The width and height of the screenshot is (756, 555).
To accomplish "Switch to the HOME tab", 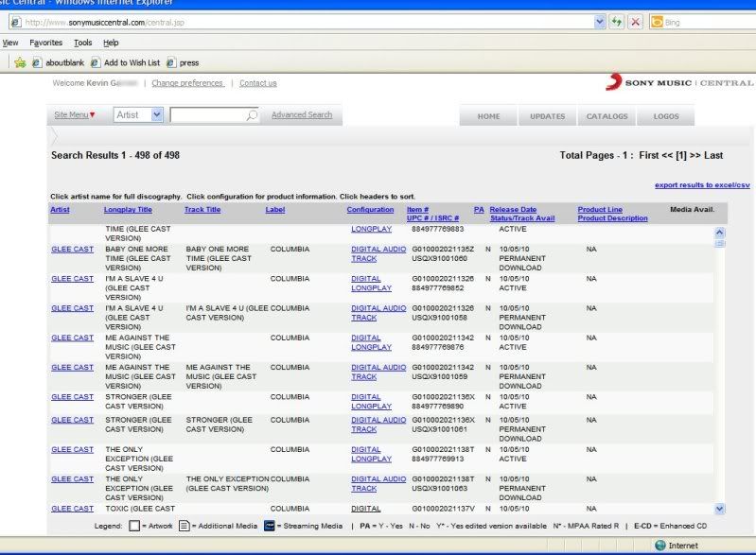I will [488, 116].
